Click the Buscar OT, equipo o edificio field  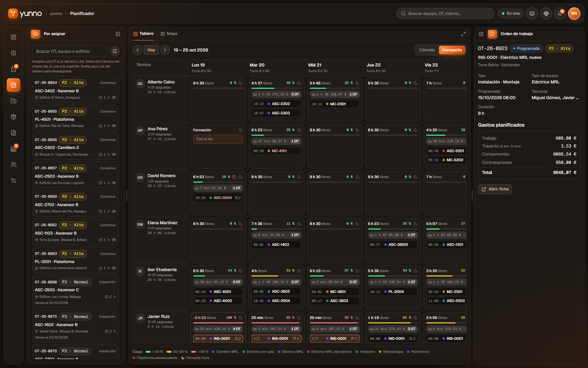pos(70,51)
